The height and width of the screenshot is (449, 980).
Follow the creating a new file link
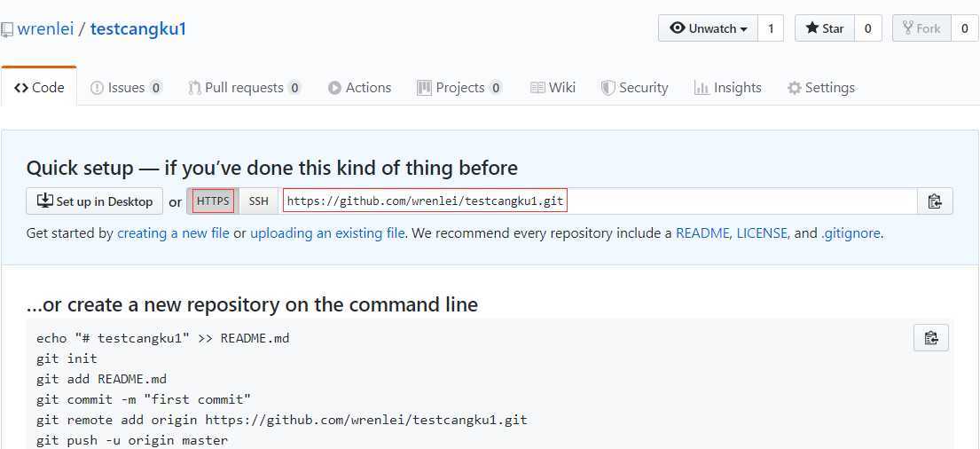pyautogui.click(x=173, y=233)
